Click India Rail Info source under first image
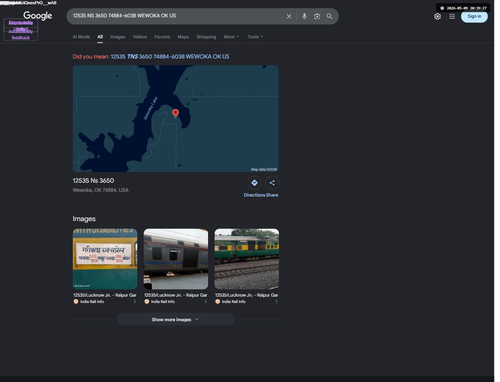Image resolution: width=500 pixels, height=382 pixels. click(x=89, y=302)
